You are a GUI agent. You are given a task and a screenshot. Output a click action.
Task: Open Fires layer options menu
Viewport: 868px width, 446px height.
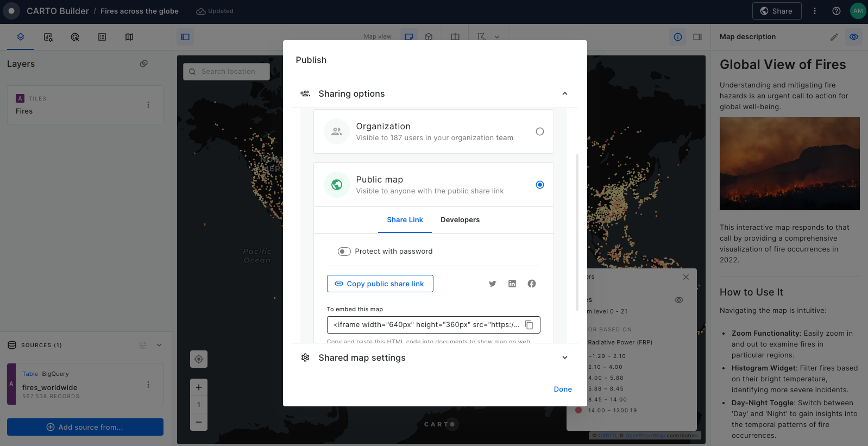[148, 105]
